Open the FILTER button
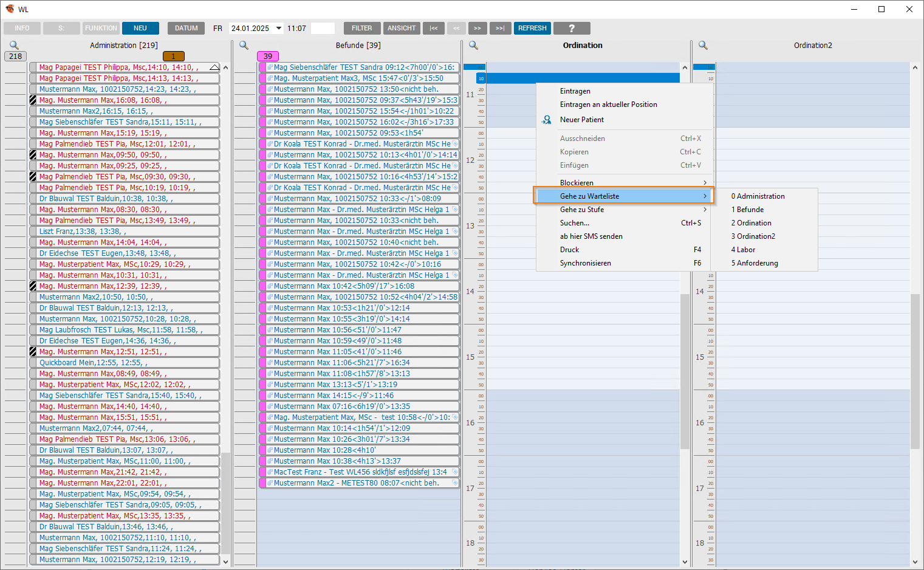Image resolution: width=924 pixels, height=570 pixels. (x=362, y=28)
